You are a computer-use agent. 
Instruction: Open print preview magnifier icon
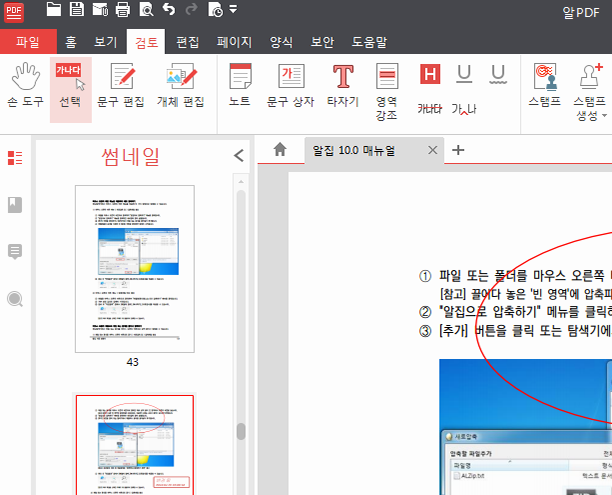click(146, 9)
